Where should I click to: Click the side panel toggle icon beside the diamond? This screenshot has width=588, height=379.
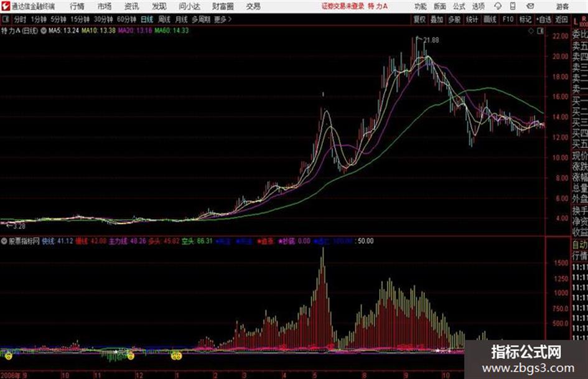click(540, 31)
